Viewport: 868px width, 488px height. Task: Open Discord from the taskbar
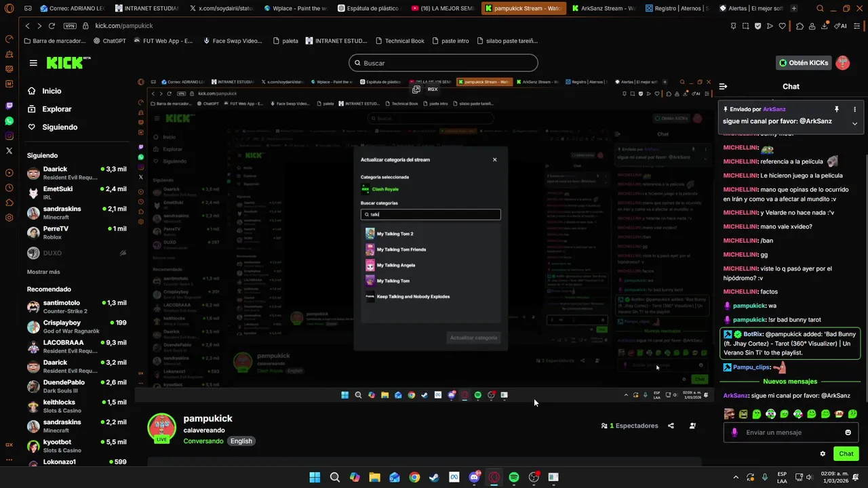(474, 477)
